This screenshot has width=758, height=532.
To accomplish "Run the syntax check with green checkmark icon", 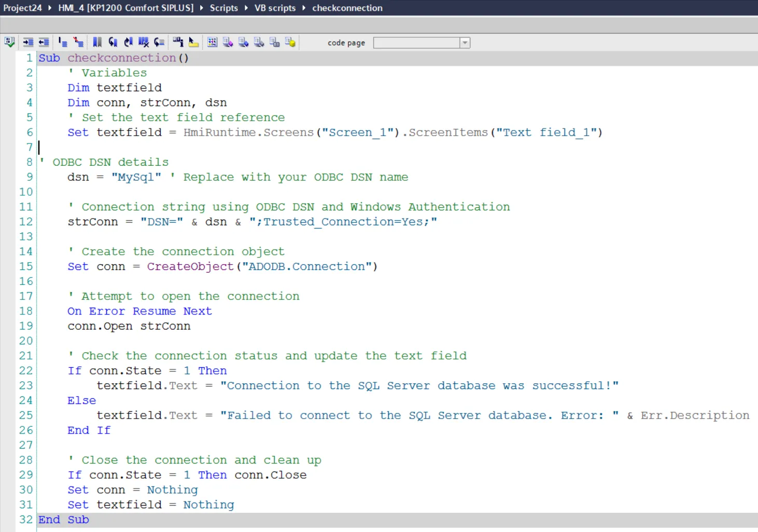I will [9, 42].
